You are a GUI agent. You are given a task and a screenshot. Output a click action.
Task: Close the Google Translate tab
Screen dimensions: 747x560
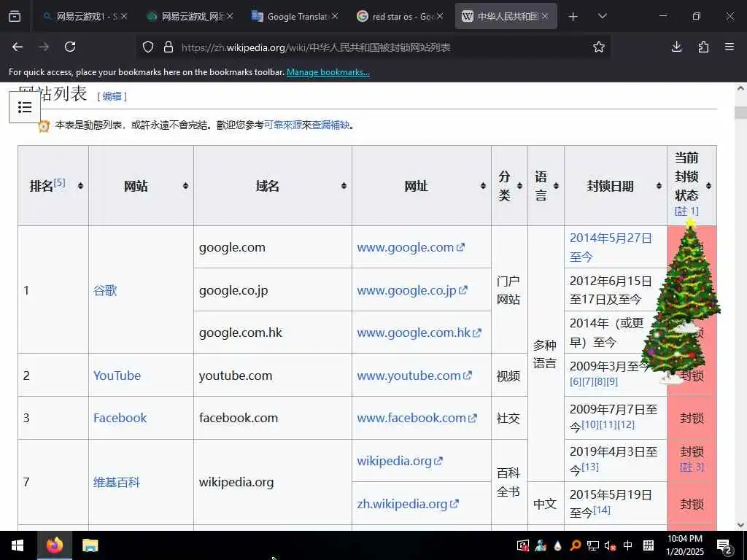[335, 16]
